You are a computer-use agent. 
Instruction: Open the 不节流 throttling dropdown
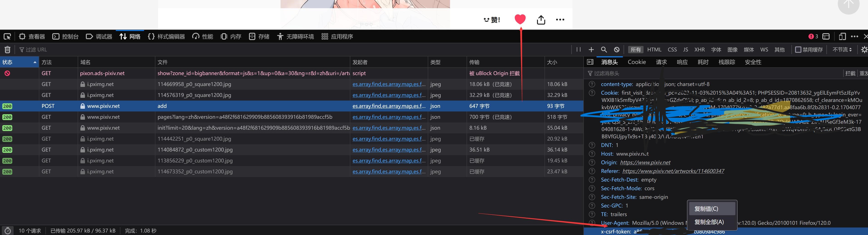842,50
